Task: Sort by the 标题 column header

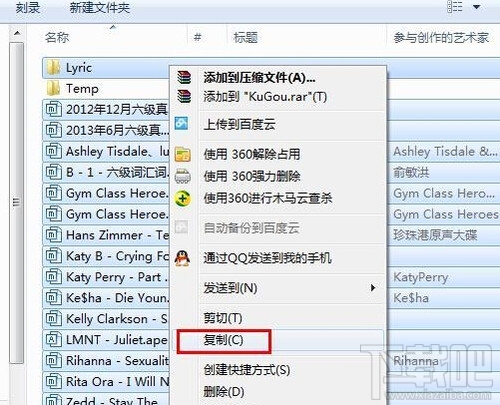Action: pos(245,37)
